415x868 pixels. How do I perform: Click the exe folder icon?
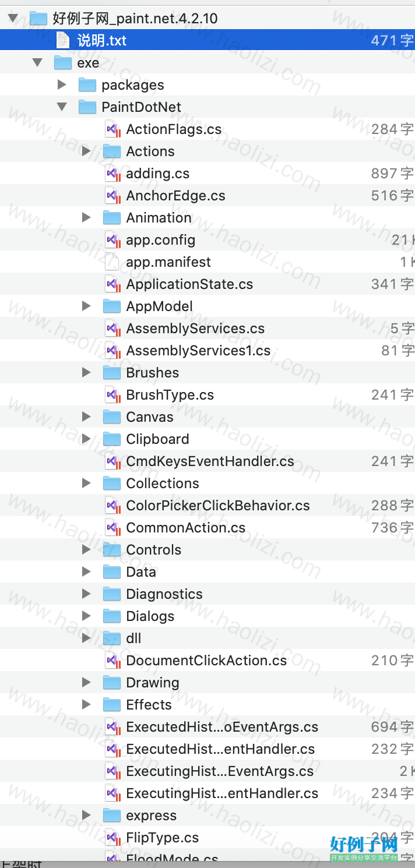click(63, 62)
